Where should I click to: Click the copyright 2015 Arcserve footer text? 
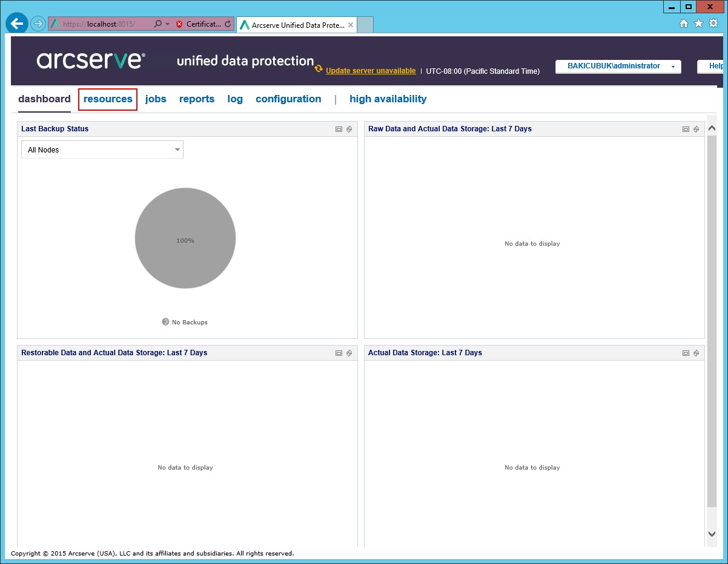click(x=153, y=553)
